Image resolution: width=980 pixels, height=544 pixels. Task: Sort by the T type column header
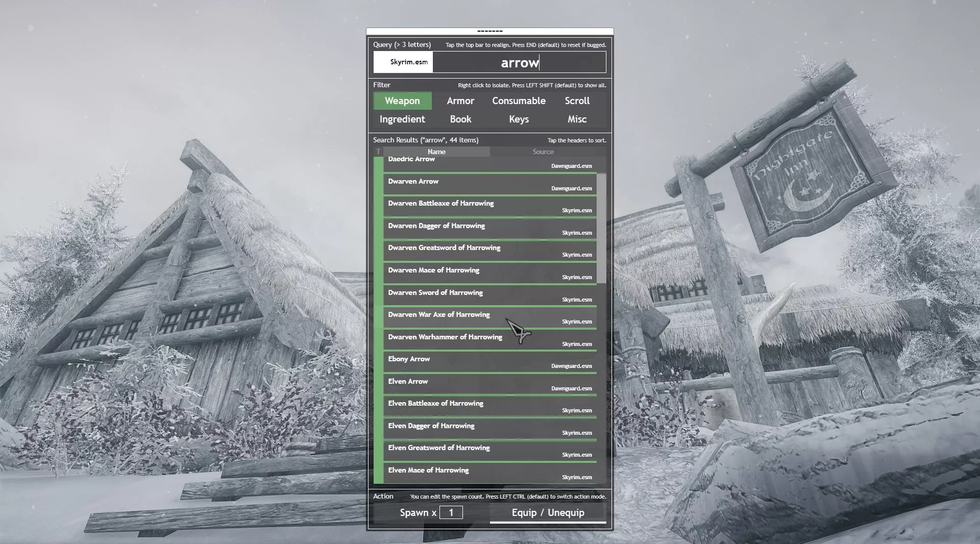coord(378,152)
